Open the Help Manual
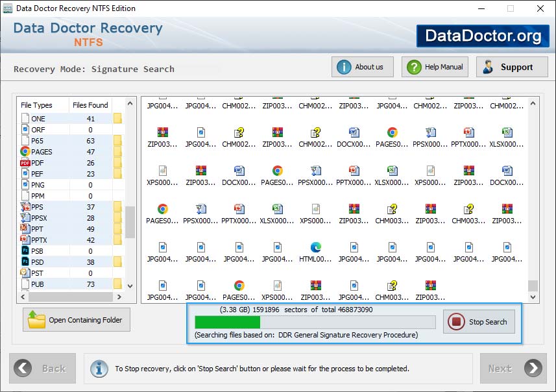556x392 pixels. click(x=435, y=67)
